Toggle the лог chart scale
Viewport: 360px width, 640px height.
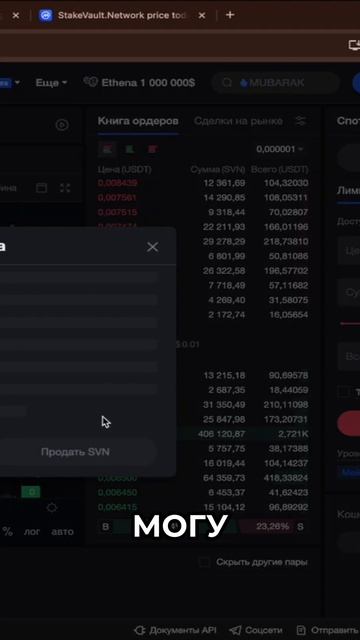click(31, 532)
